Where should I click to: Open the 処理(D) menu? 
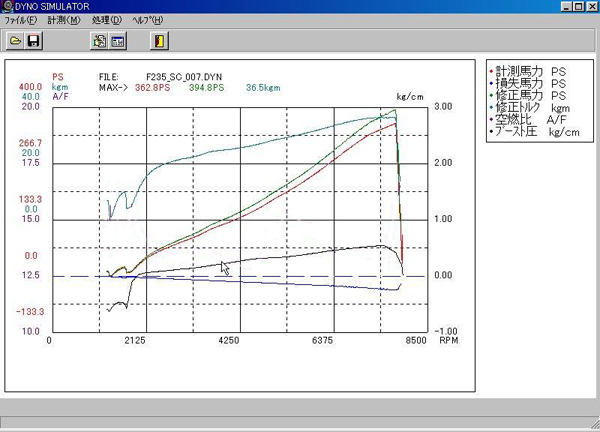106,20
